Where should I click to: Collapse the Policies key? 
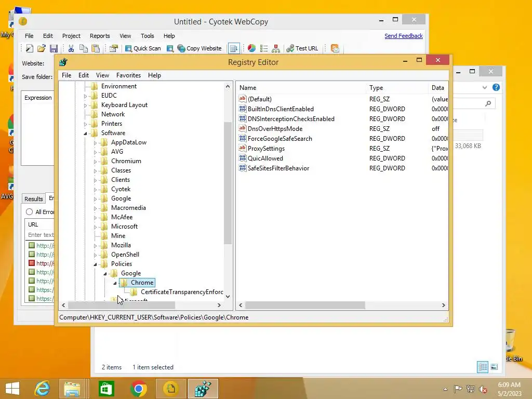(96, 264)
